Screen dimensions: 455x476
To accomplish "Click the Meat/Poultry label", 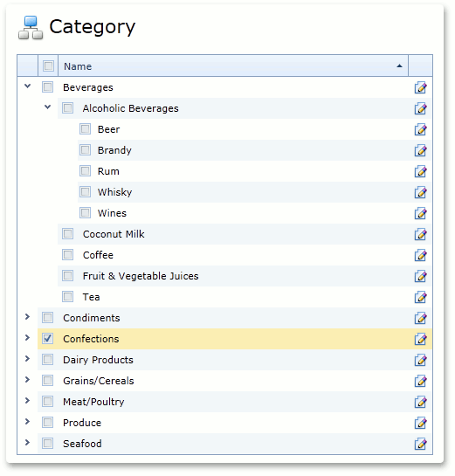I will (x=93, y=402).
